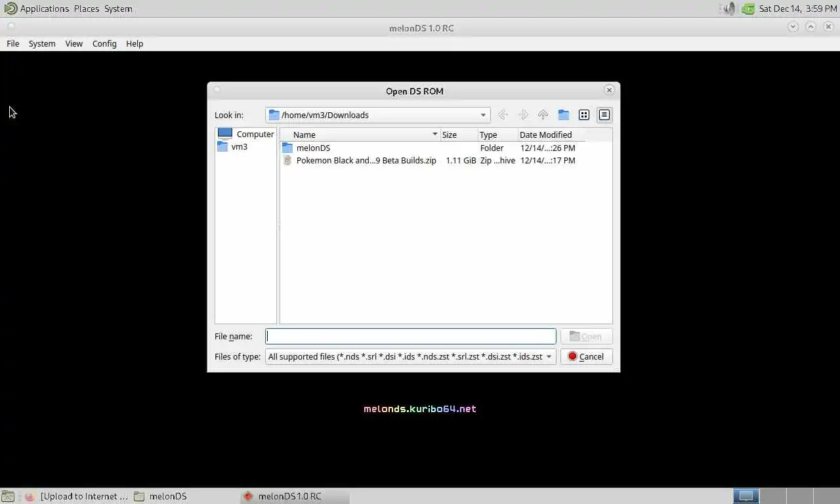Open the top panel System menu
Screen dimensions: 840x504
118,9
